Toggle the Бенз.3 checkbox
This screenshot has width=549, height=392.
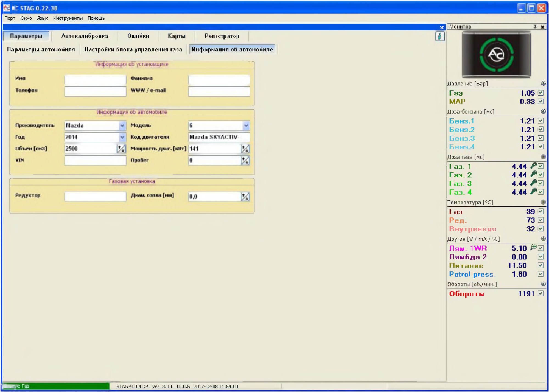pyautogui.click(x=540, y=138)
